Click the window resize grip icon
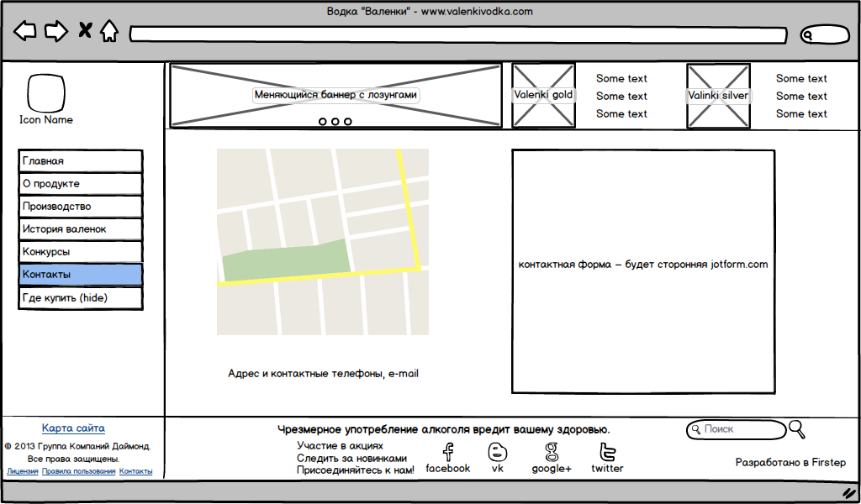 click(x=849, y=492)
